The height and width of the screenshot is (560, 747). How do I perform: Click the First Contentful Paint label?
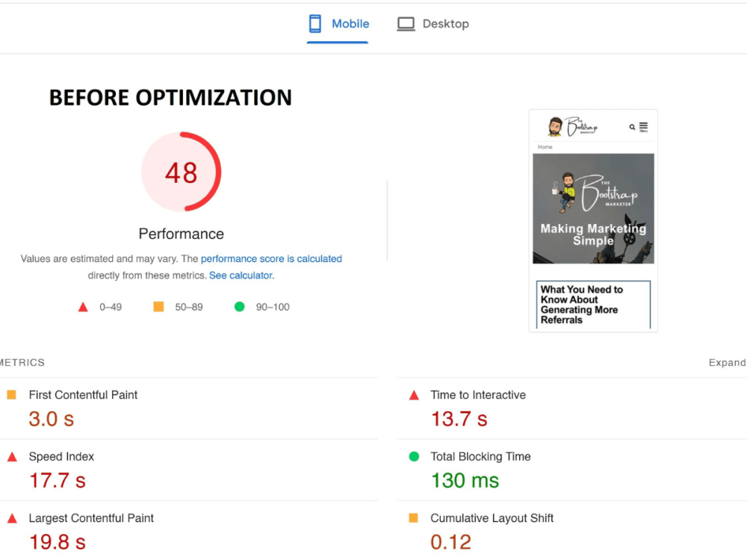click(x=83, y=395)
